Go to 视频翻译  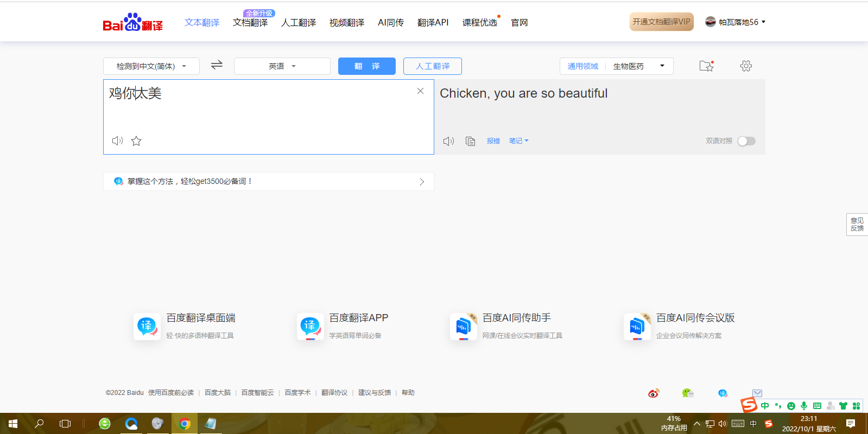click(347, 23)
